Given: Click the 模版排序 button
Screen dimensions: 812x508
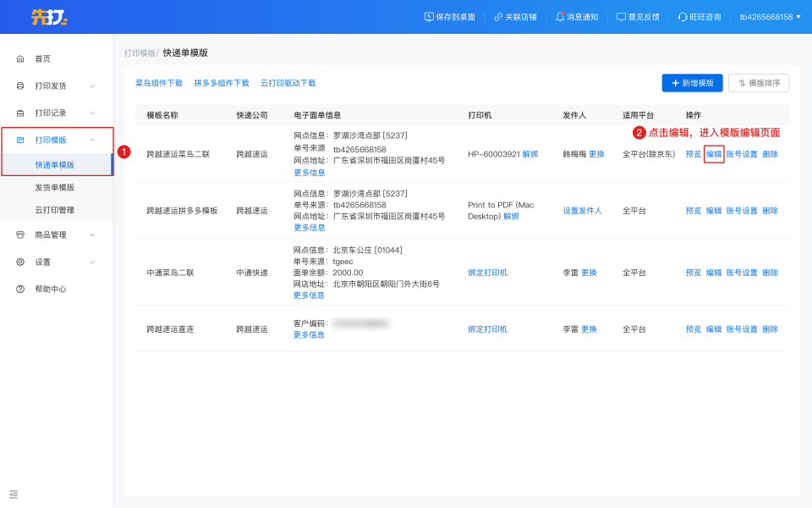Looking at the screenshot, I should coord(759,83).
